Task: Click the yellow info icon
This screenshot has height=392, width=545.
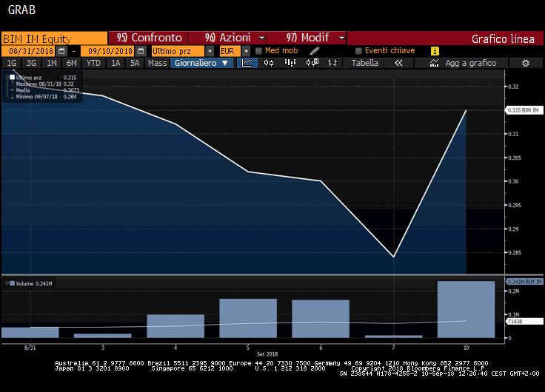Action: pyautogui.click(x=435, y=51)
